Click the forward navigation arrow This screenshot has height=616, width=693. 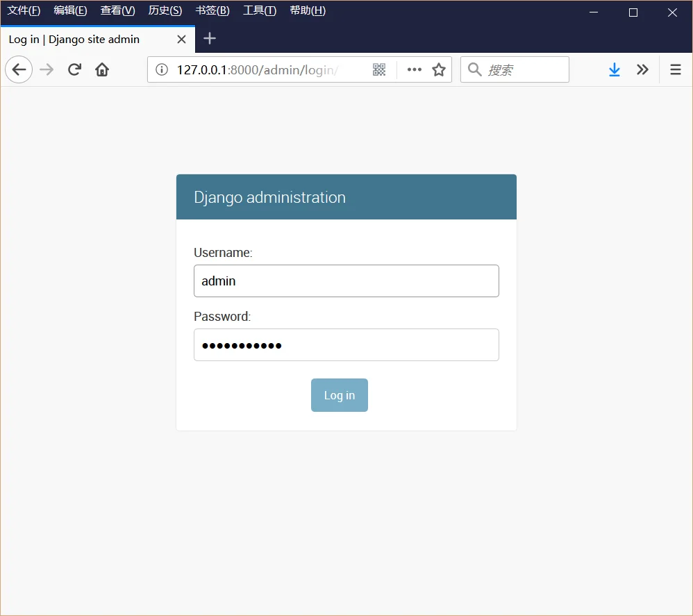click(x=47, y=69)
